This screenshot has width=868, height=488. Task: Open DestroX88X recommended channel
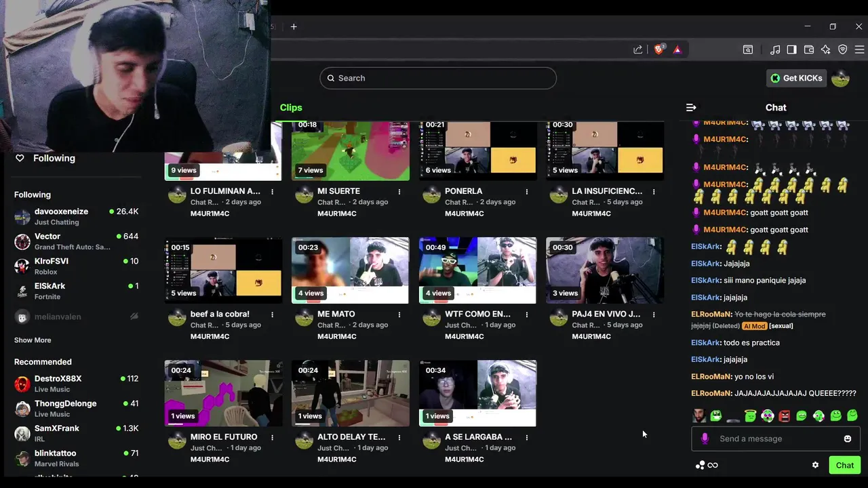(x=76, y=384)
